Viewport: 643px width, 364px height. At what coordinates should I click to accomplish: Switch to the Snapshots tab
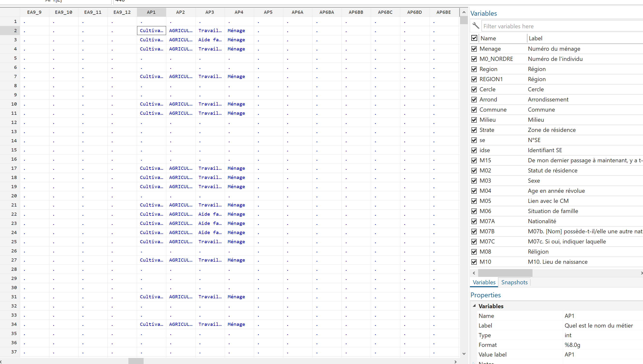(514, 282)
